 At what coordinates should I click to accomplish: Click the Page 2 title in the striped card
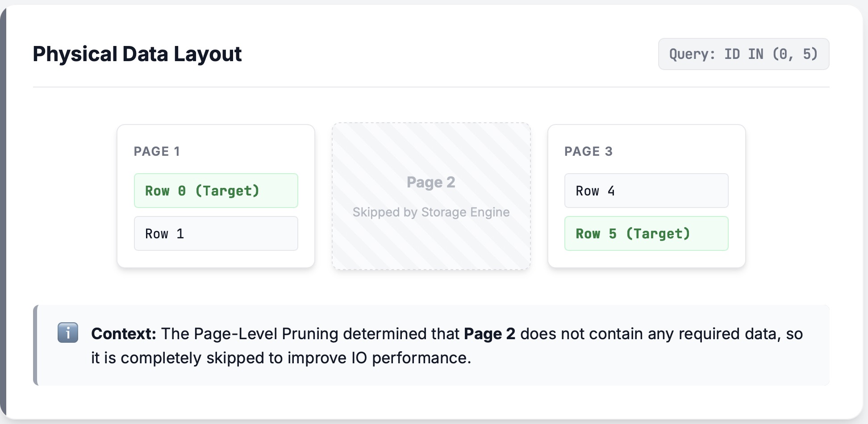point(431,182)
